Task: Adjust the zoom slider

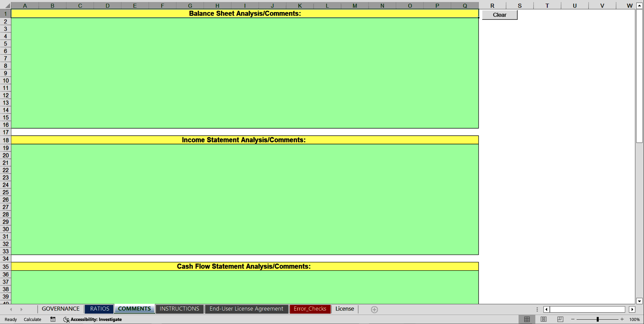Action: pos(598,319)
